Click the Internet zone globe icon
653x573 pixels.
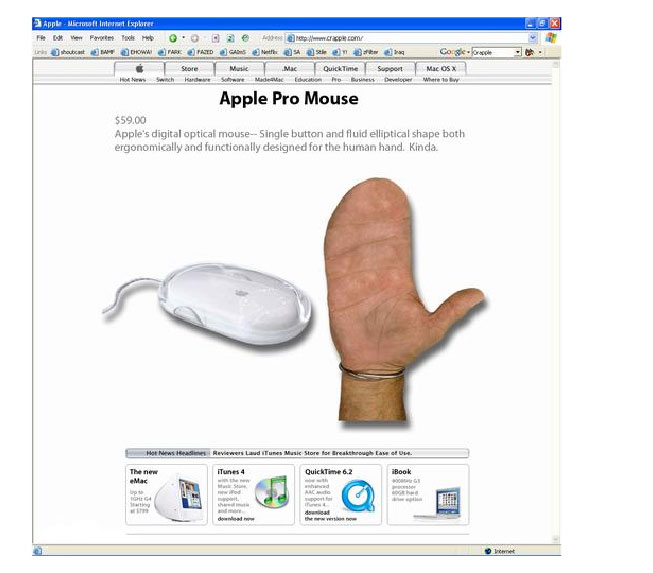(x=488, y=551)
